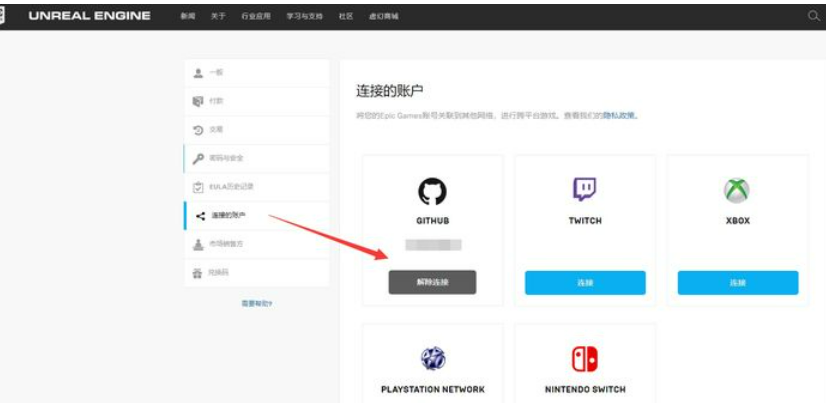Open the 社区 menu item
This screenshot has width=826, height=403.
[346, 16]
